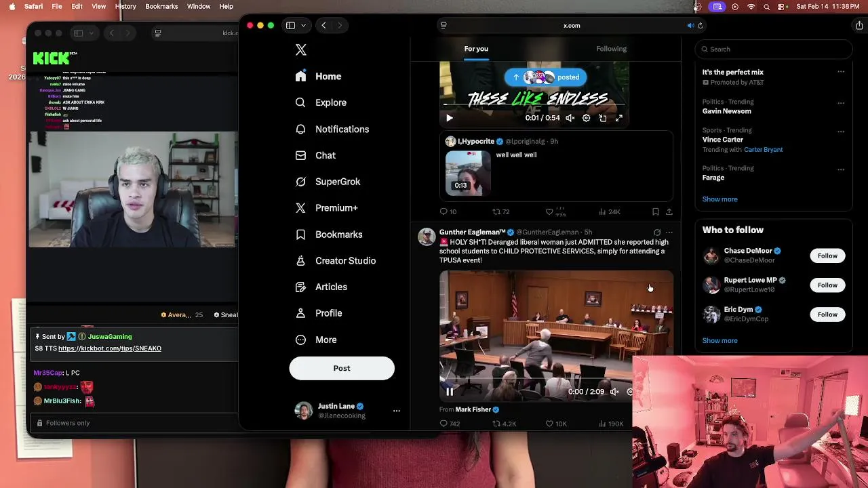Follow Rupert Lowe MP

coord(827,285)
